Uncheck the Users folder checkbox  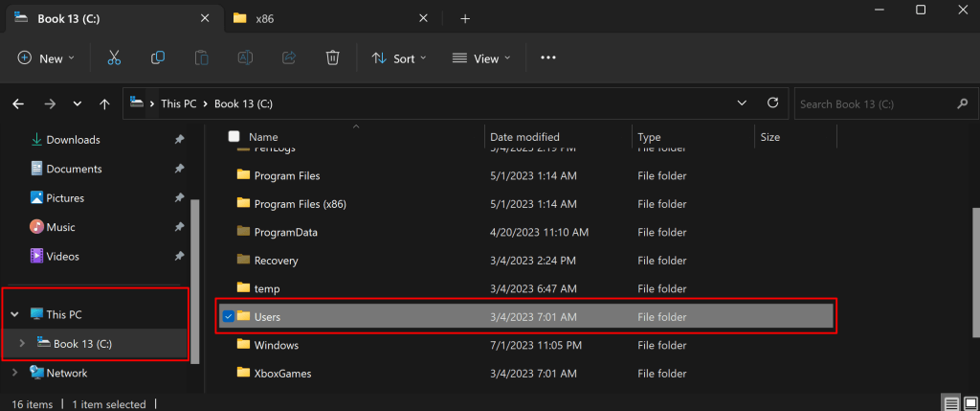click(x=229, y=316)
